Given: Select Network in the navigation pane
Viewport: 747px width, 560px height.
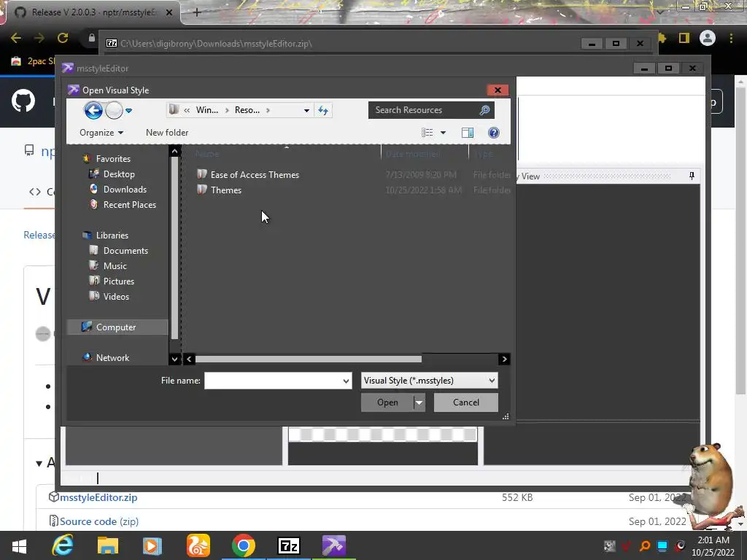Looking at the screenshot, I should [112, 357].
